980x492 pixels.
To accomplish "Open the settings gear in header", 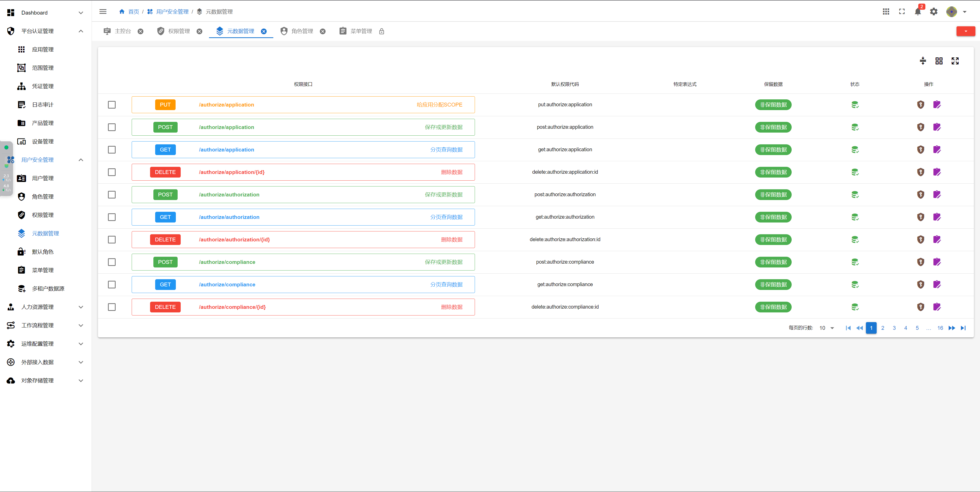I will [934, 12].
